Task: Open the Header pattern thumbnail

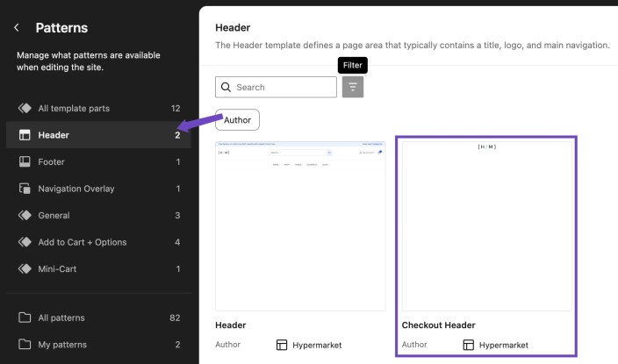Action: click(x=300, y=226)
